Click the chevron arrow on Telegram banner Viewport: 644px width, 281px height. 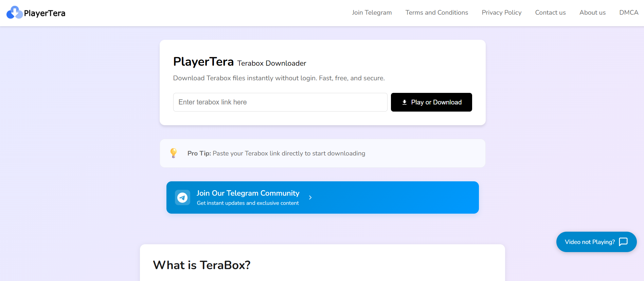pos(310,197)
